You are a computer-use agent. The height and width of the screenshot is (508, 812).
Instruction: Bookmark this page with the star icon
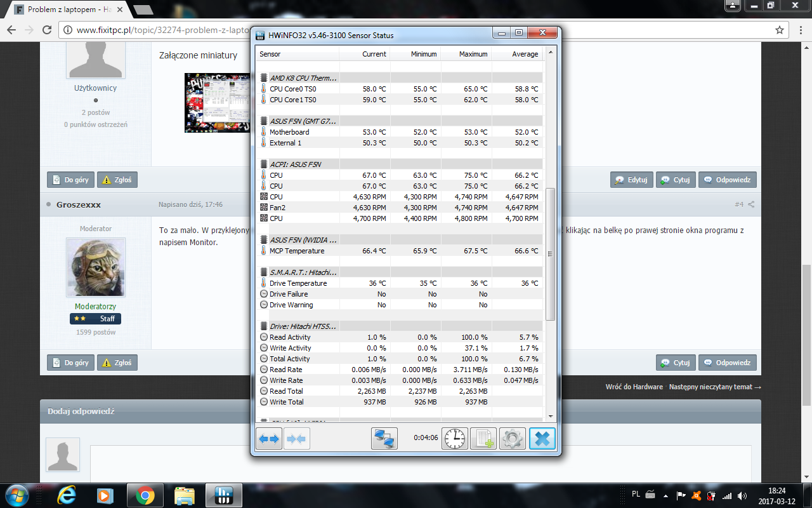(x=780, y=30)
